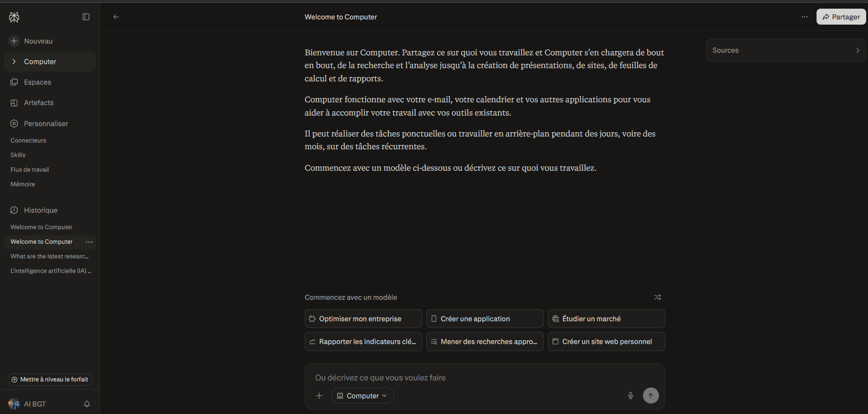Shuffle the template suggestions

(x=658, y=297)
